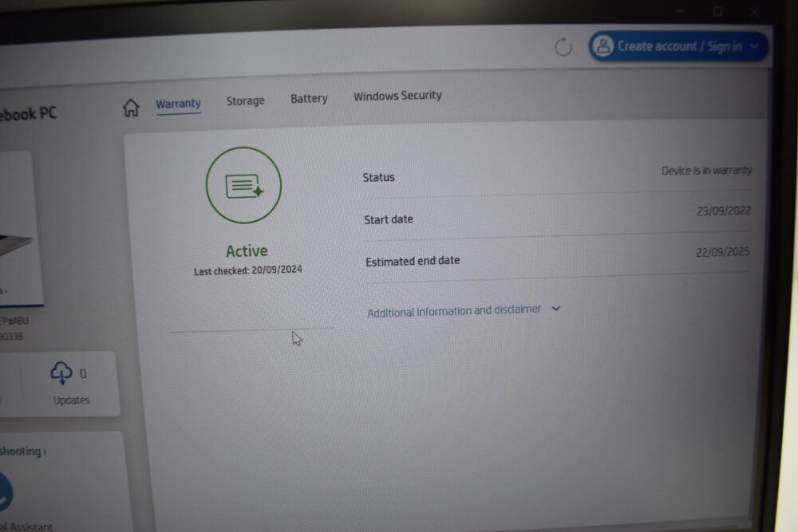Open the Virtual Assistant round icon

point(4,491)
